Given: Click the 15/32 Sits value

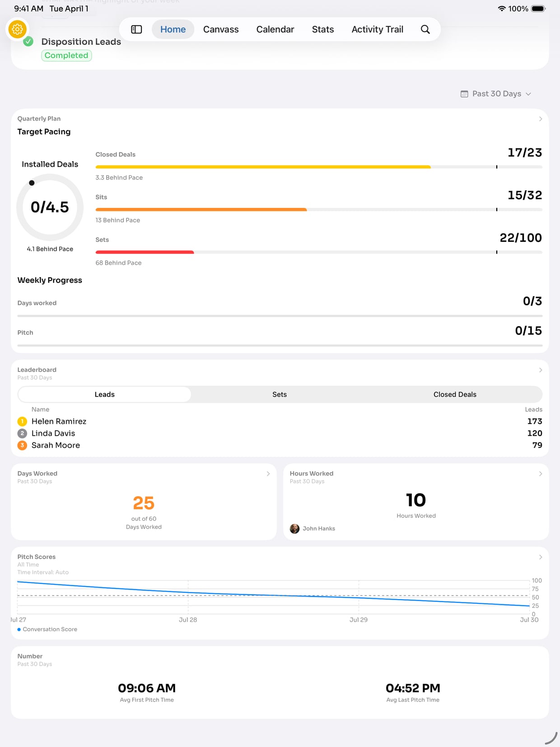Looking at the screenshot, I should click(x=525, y=195).
